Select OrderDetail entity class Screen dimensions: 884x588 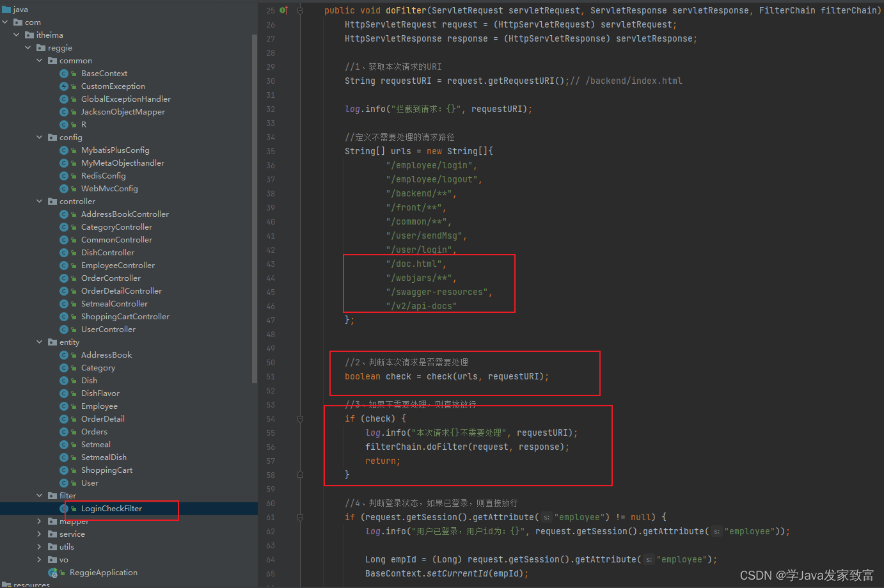coord(103,419)
